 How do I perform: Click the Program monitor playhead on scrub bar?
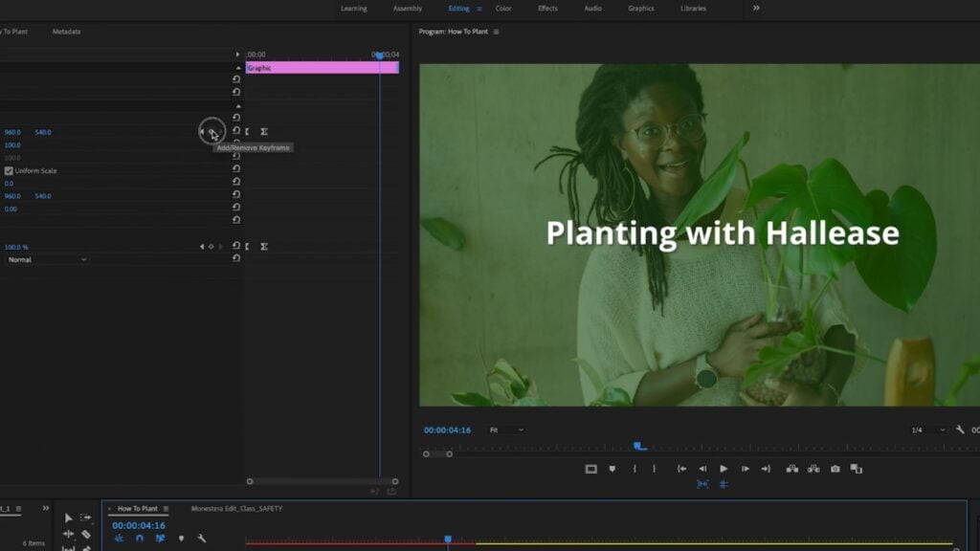point(639,446)
